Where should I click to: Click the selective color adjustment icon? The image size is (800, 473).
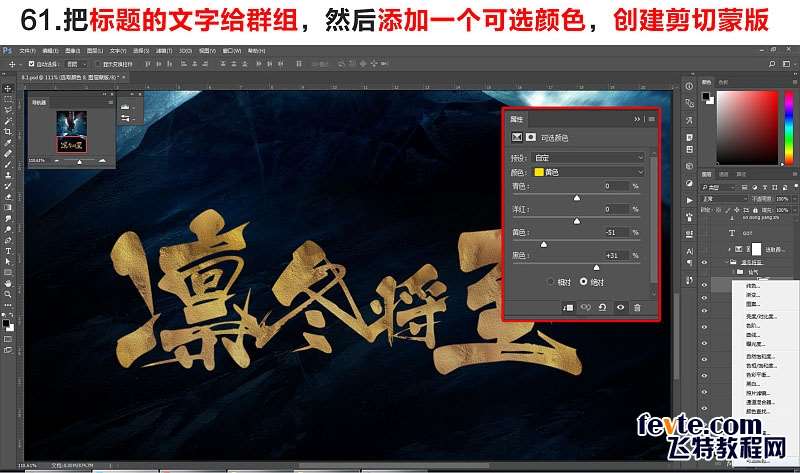click(517, 137)
